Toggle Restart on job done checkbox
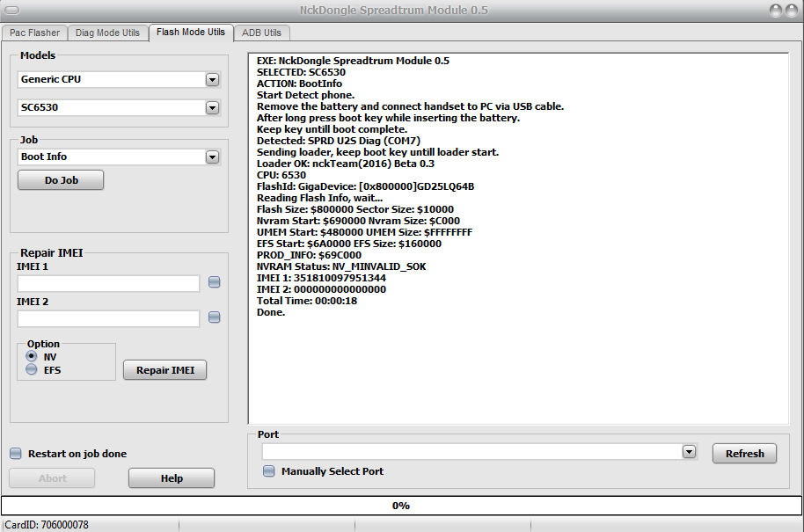 16,454
